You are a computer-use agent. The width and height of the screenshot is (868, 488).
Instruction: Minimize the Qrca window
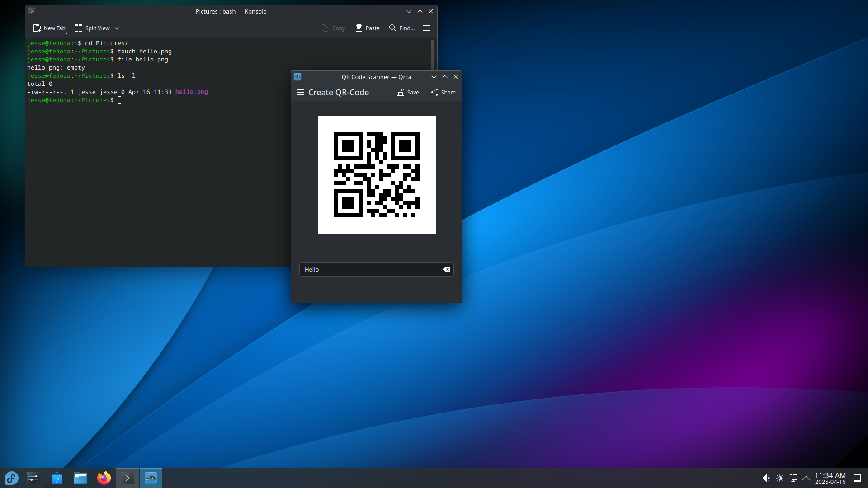(434, 77)
